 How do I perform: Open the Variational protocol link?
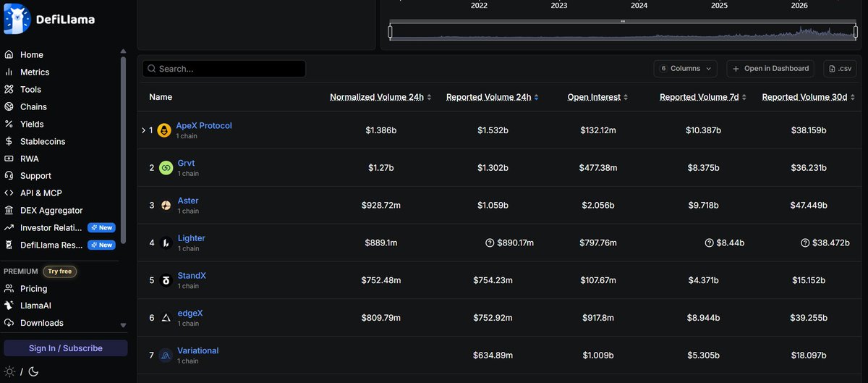198,351
